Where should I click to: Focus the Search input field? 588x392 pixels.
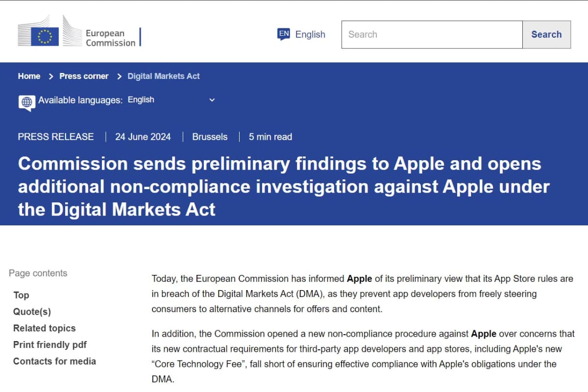[x=432, y=34]
